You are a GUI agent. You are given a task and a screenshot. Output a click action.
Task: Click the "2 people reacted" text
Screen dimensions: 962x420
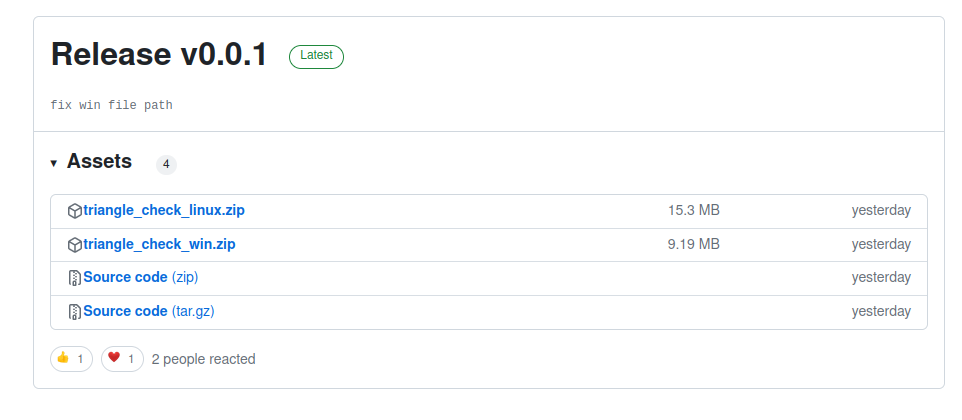click(x=203, y=359)
